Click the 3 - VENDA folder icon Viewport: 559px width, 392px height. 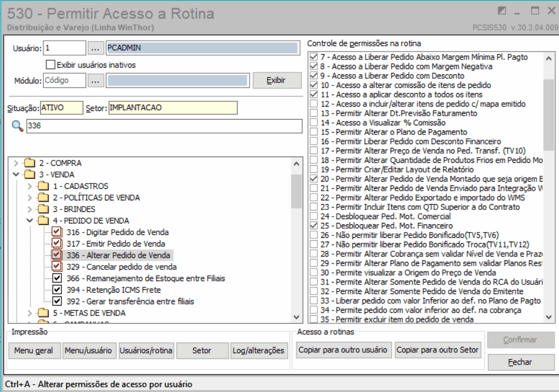click(30, 174)
